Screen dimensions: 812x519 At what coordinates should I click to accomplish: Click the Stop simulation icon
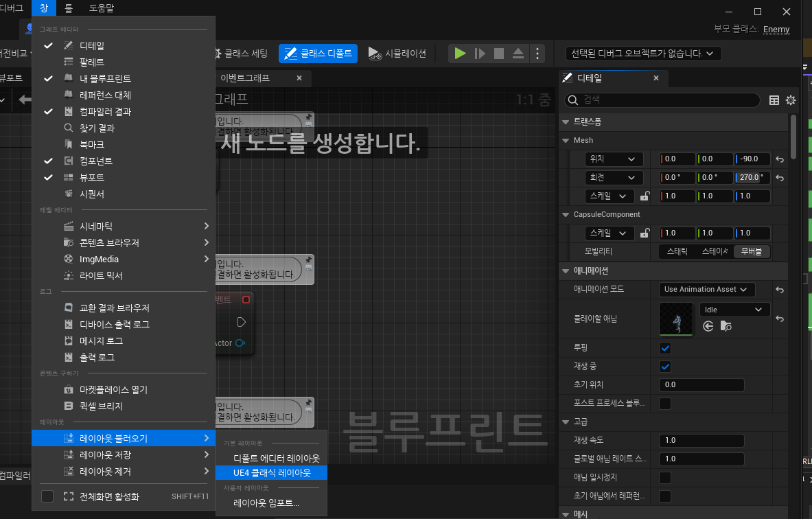pos(499,54)
